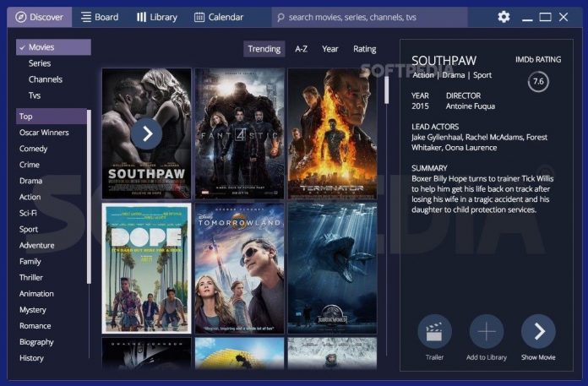The image size is (588, 386).
Task: Filter by Sport genre
Action: tap(29, 230)
